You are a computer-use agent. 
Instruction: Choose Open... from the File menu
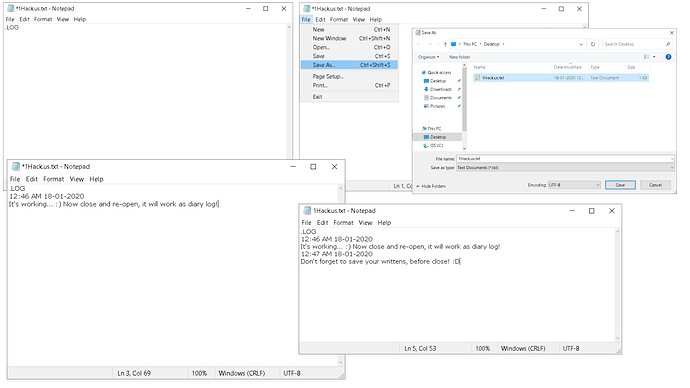coord(349,47)
